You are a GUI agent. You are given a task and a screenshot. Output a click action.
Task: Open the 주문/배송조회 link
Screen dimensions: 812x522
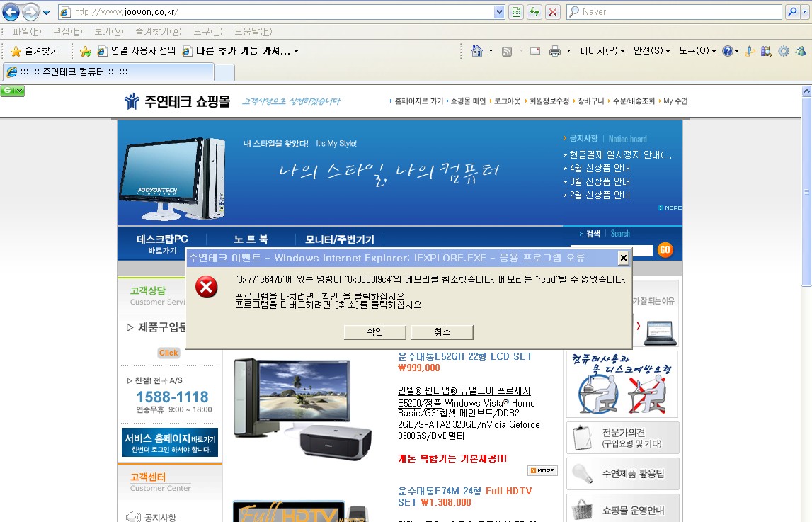634,101
